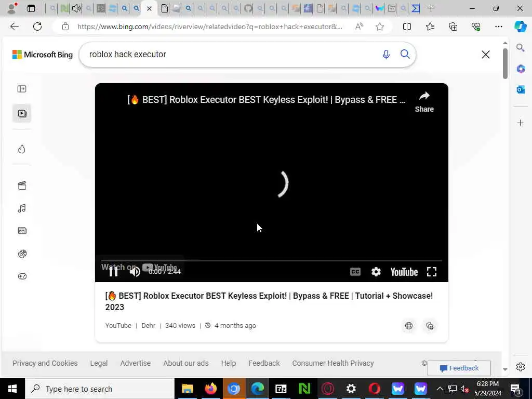Open the Advertise footer link

(136, 363)
